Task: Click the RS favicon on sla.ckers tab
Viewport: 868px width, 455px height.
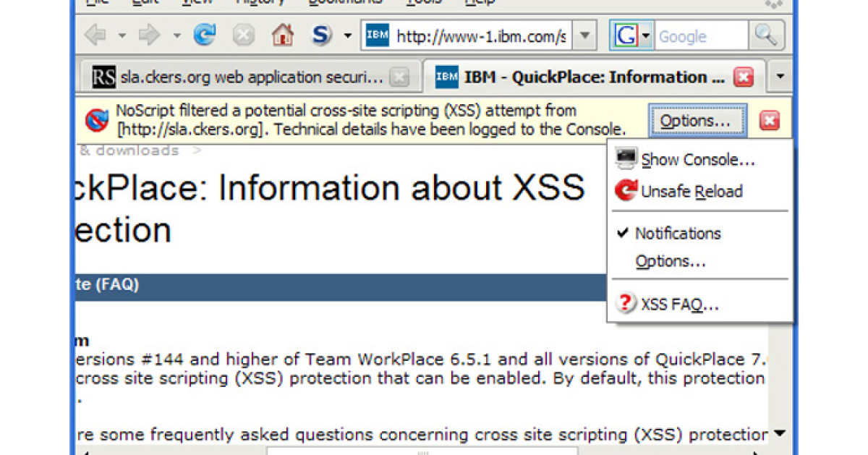Action: click(104, 77)
